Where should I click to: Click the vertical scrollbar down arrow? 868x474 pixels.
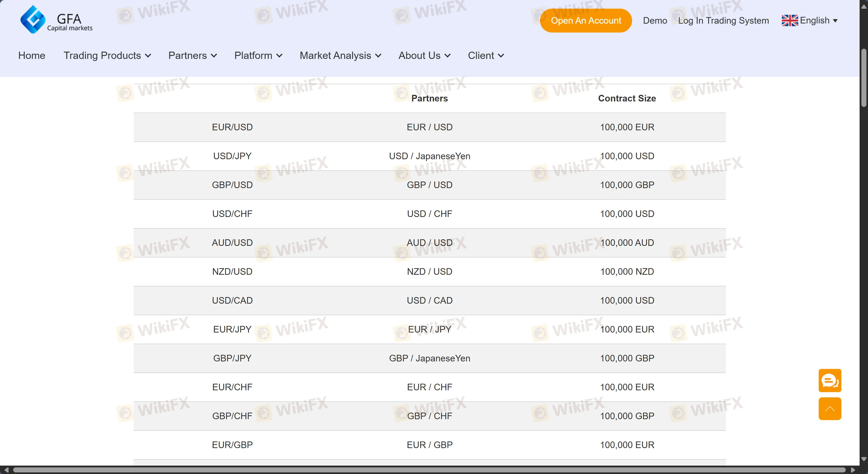coord(864,459)
